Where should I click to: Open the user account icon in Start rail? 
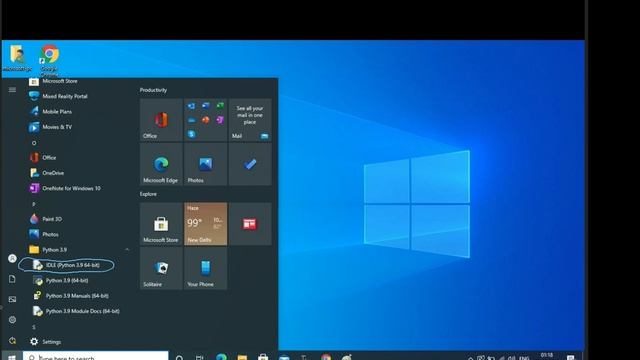pyautogui.click(x=12, y=258)
